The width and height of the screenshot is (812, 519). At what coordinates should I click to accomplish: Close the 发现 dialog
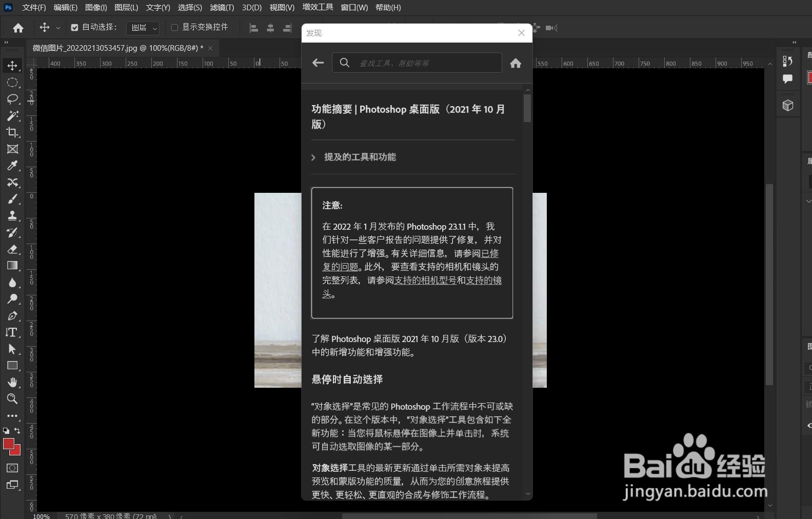[522, 33]
